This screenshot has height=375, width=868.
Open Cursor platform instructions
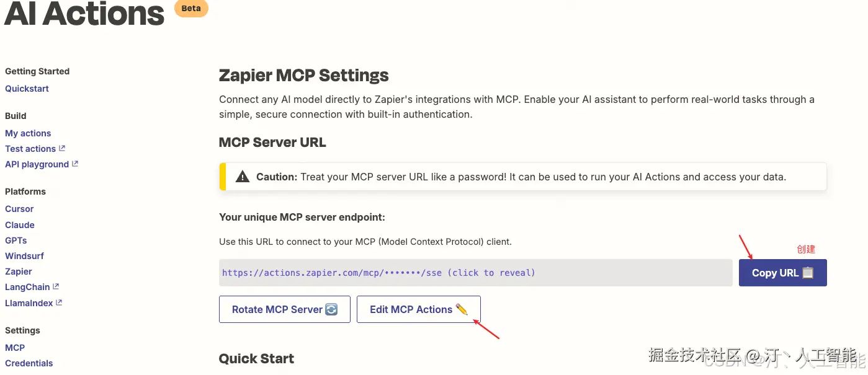pos(19,209)
